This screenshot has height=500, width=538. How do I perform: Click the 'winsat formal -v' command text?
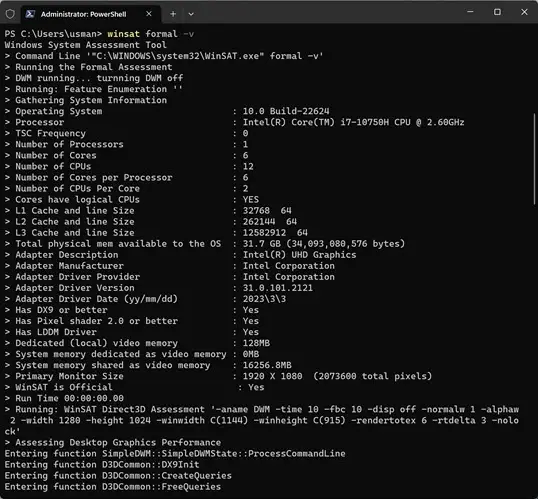[x=151, y=34]
